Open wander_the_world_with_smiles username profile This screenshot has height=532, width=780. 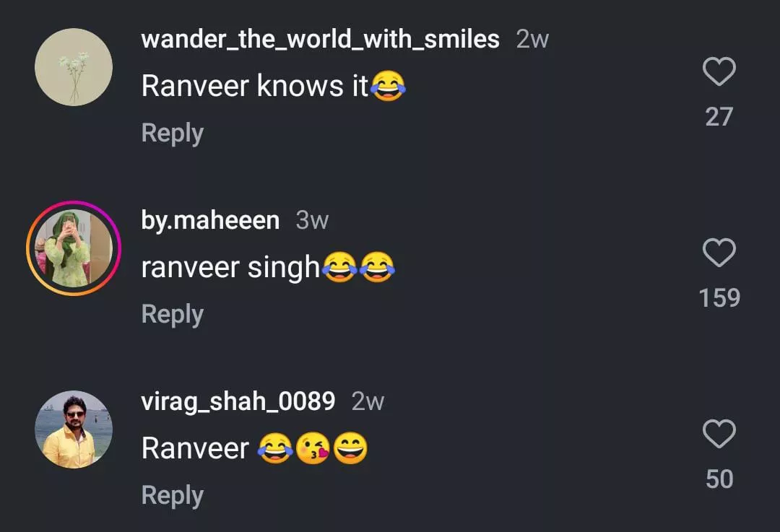click(321, 39)
